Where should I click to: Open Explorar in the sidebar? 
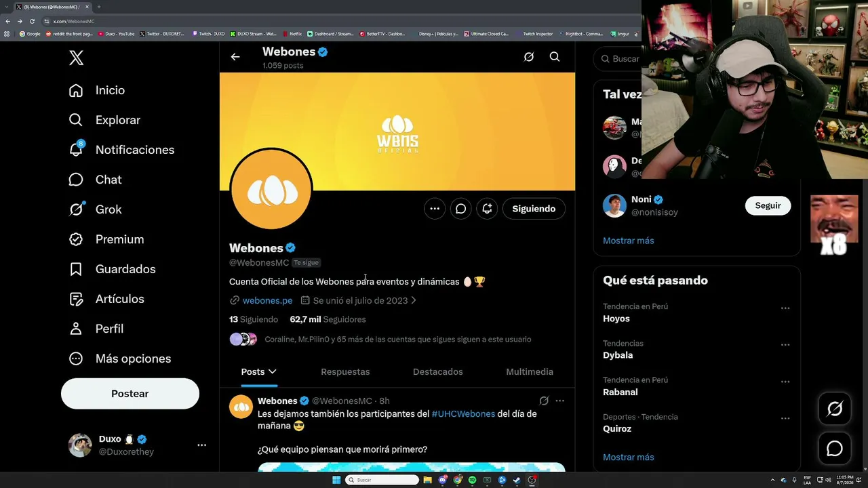point(104,120)
